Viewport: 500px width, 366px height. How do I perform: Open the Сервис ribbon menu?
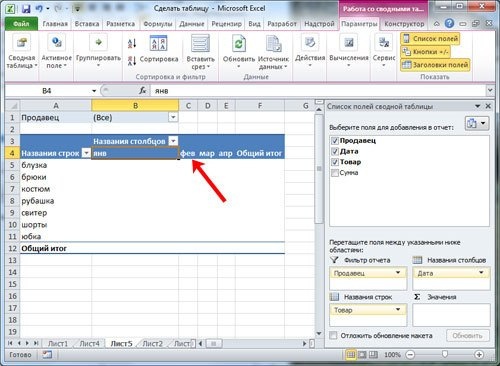384,51
